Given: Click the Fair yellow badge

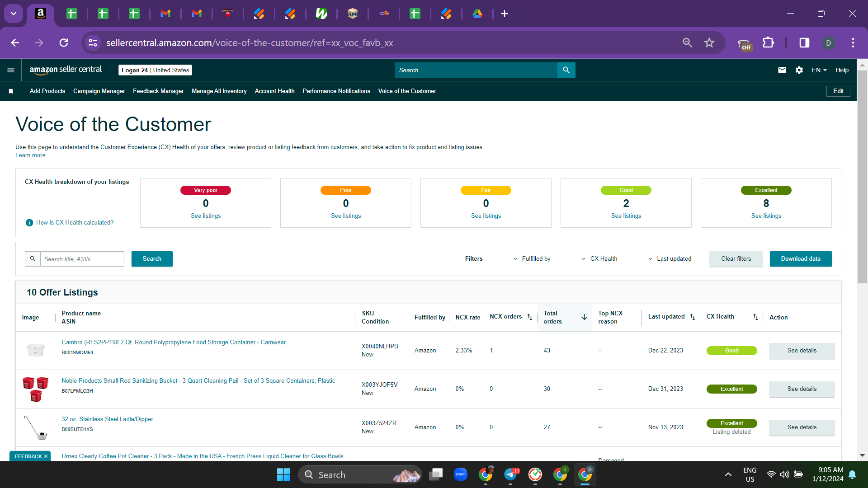Looking at the screenshot, I should (486, 190).
